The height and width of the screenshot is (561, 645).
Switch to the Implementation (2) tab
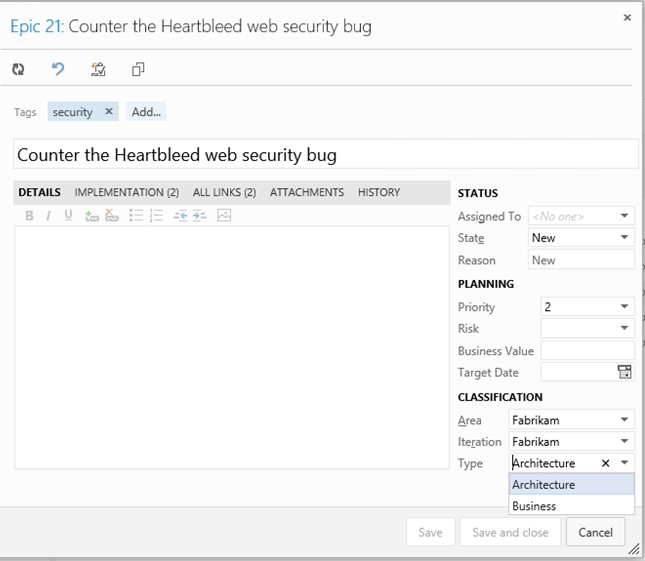click(127, 192)
